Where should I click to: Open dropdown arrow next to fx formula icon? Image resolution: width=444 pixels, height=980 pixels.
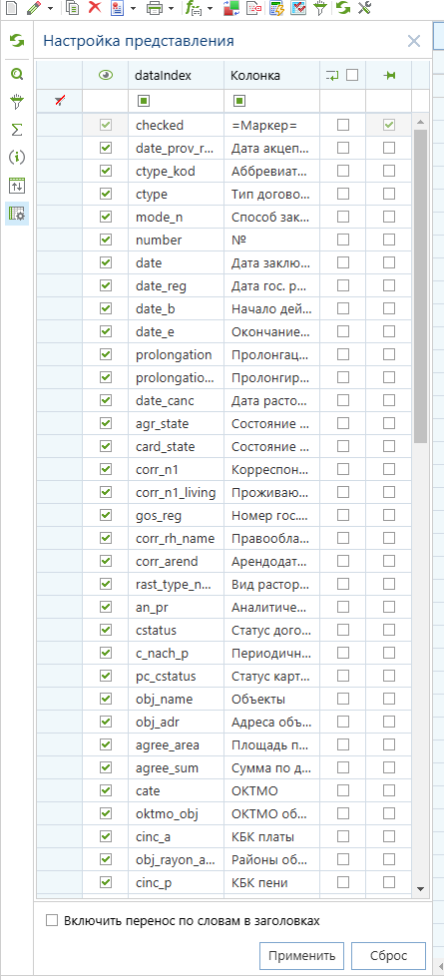[210, 8]
